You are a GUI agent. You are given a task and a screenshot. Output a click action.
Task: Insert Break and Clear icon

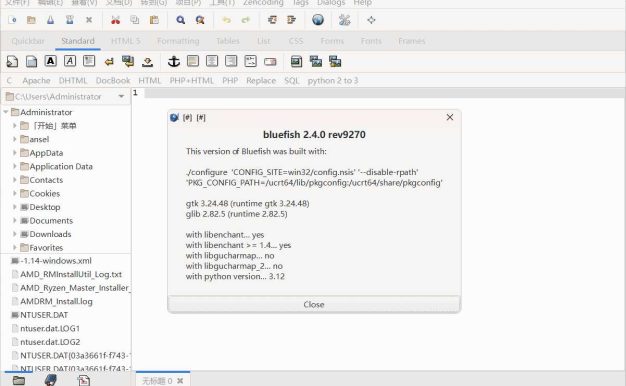click(x=128, y=61)
